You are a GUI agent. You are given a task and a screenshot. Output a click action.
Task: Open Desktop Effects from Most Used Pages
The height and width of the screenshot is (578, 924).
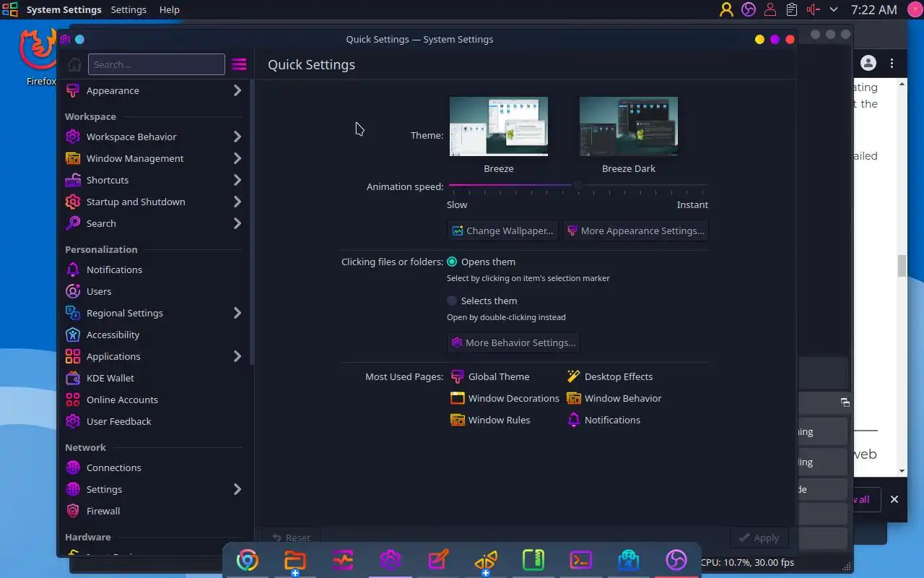[x=610, y=376]
